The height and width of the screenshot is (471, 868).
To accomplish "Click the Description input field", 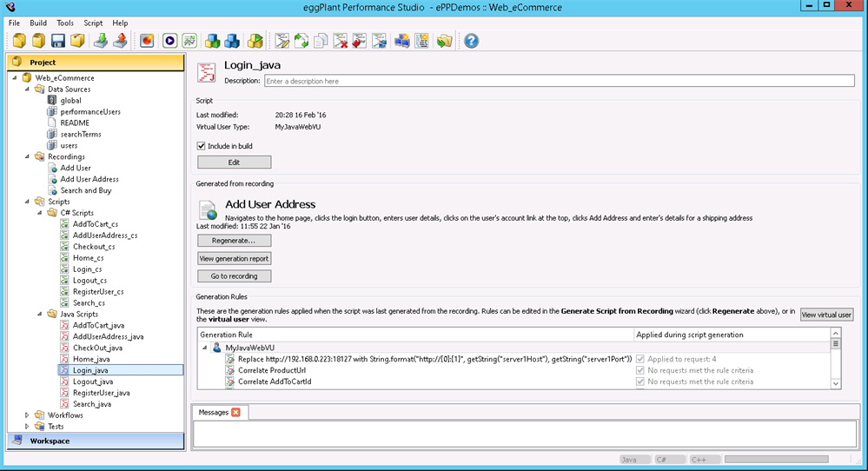I will [x=559, y=81].
